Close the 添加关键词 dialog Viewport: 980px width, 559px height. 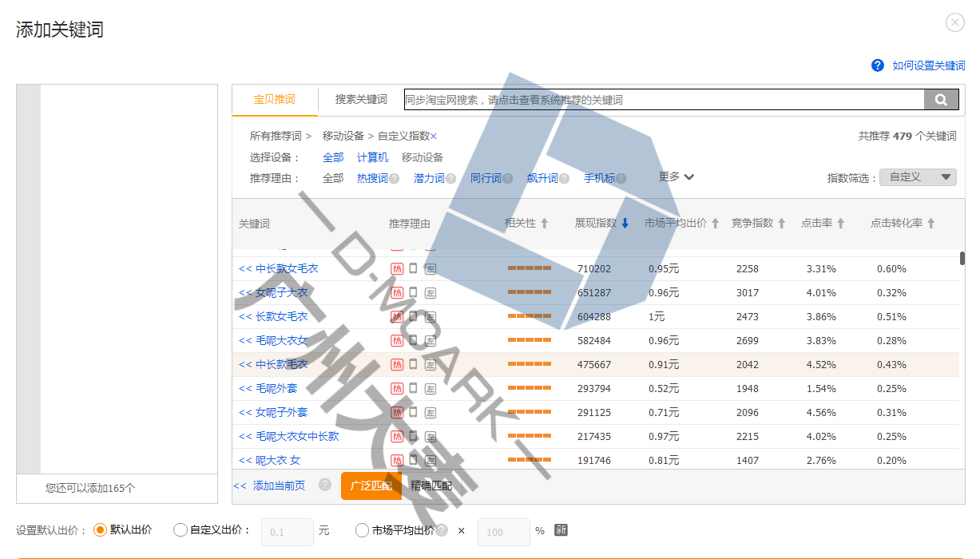coord(955,22)
